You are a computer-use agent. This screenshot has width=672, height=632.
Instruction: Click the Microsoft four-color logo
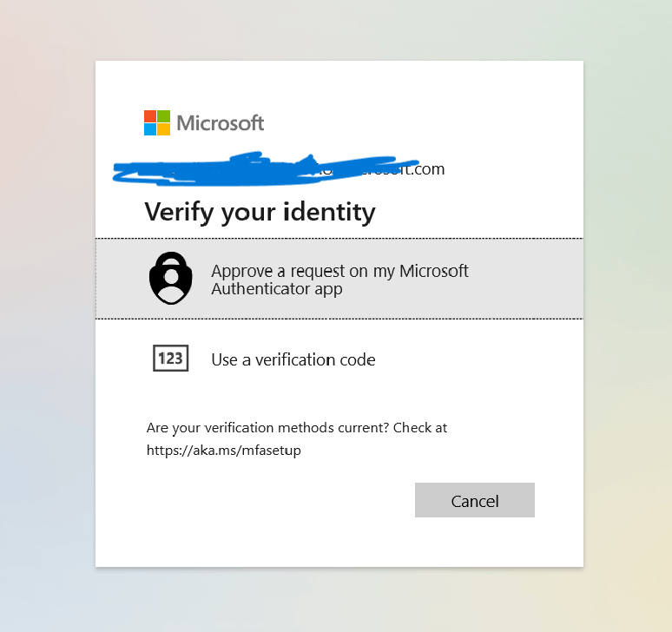pos(157,123)
